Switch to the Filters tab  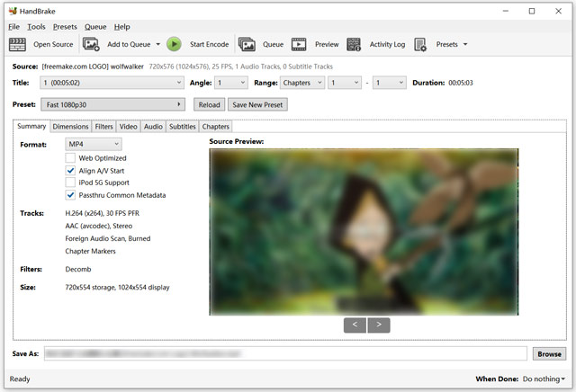104,127
